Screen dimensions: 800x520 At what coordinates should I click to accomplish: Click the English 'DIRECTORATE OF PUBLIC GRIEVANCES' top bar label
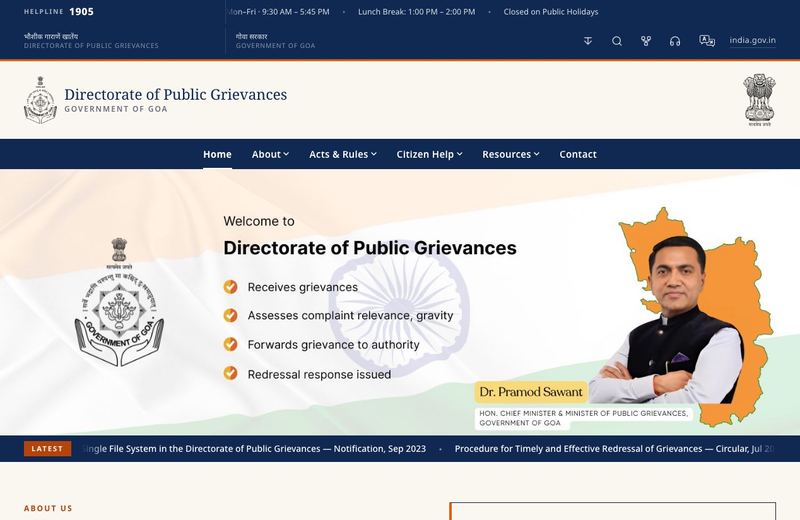tap(91, 45)
